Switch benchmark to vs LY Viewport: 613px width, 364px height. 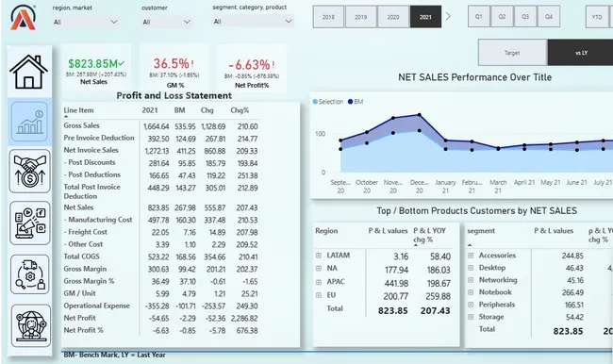tap(581, 53)
